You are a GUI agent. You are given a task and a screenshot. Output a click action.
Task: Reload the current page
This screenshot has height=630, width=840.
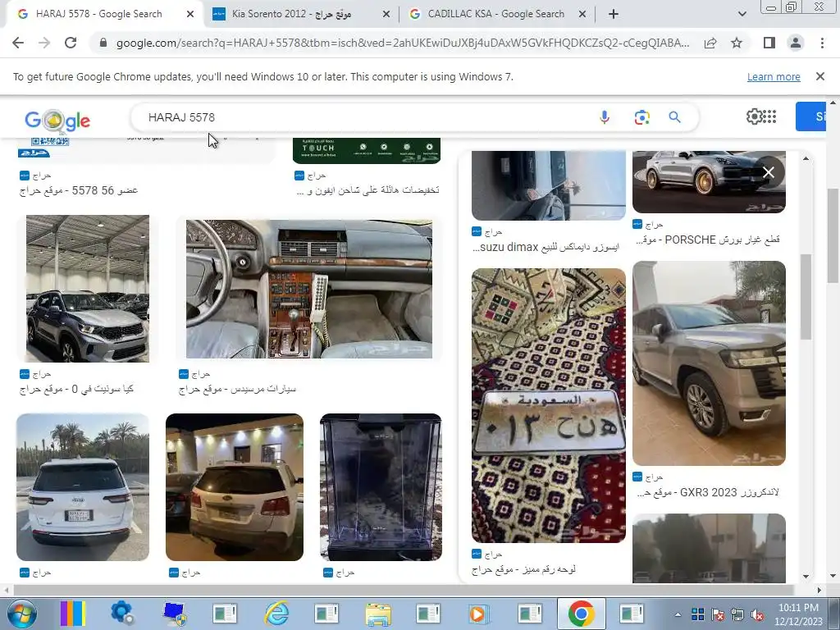71,43
